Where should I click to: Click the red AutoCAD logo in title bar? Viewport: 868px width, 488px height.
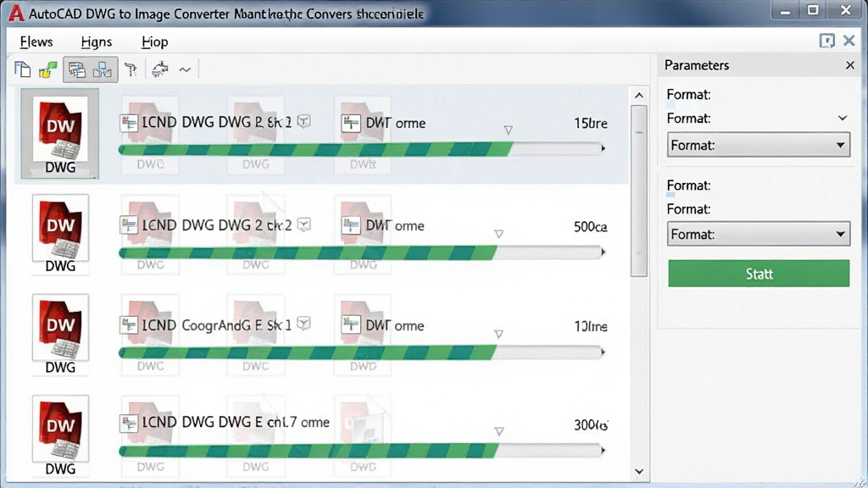(x=16, y=12)
